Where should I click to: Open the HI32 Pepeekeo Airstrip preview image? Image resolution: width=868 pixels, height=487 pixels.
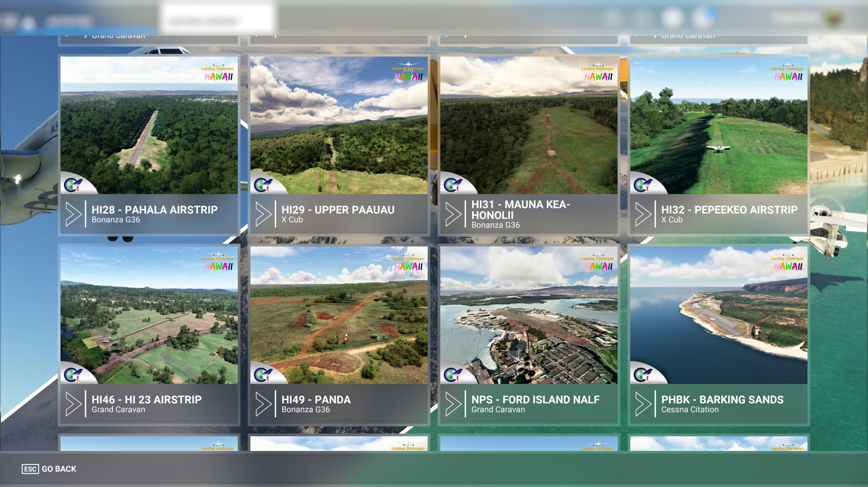coord(719,125)
